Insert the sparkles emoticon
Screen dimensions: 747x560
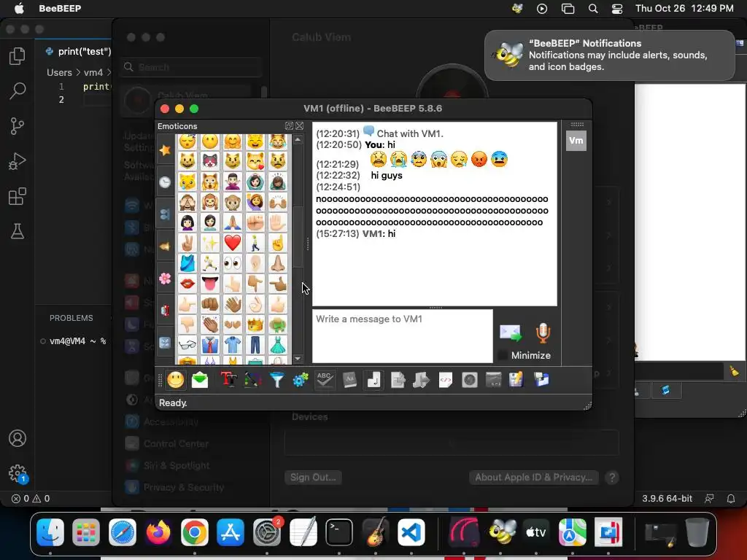tap(210, 243)
